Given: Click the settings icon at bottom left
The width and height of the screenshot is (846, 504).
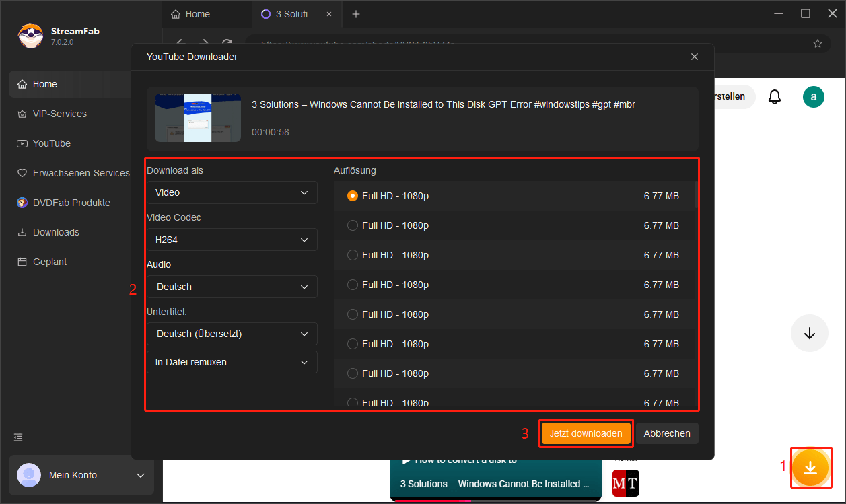Looking at the screenshot, I should [x=17, y=437].
